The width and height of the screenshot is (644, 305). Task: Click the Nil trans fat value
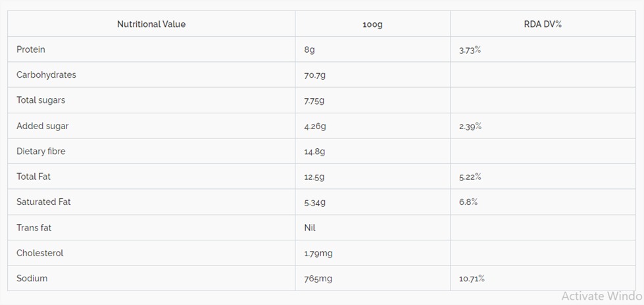(310, 227)
